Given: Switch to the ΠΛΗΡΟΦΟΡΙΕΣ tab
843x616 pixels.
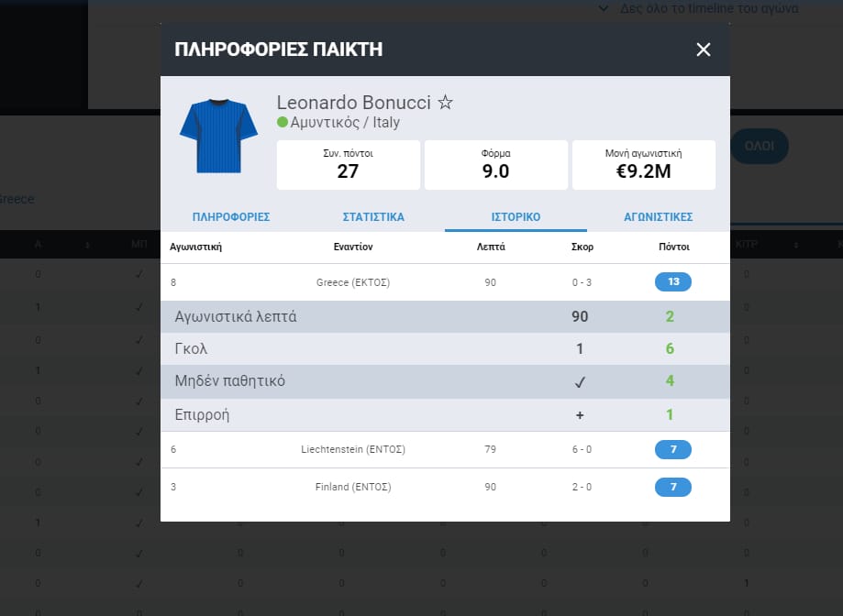Looking at the screenshot, I should point(231,217).
